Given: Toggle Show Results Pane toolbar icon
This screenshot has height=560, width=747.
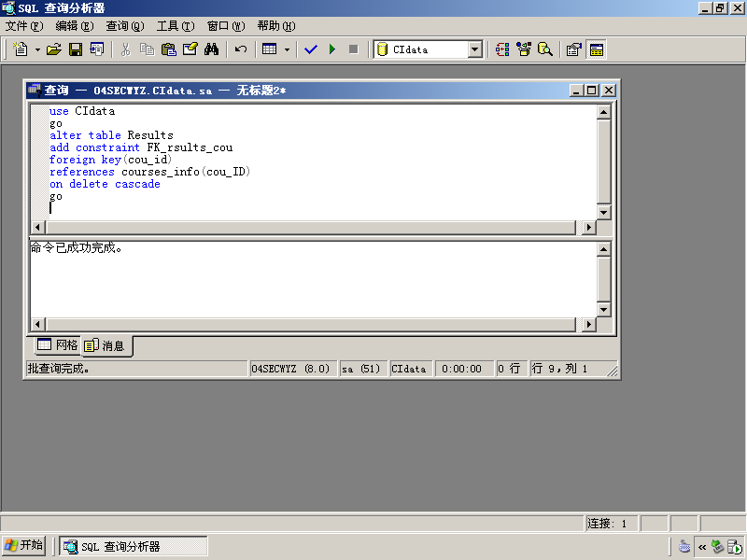Looking at the screenshot, I should click(x=596, y=49).
